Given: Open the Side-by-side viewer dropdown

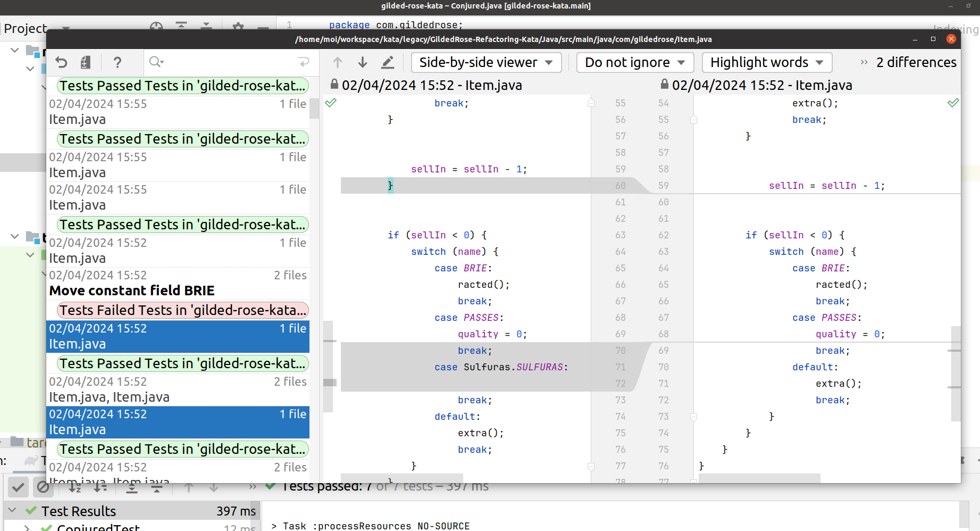Looking at the screenshot, I should point(485,62).
